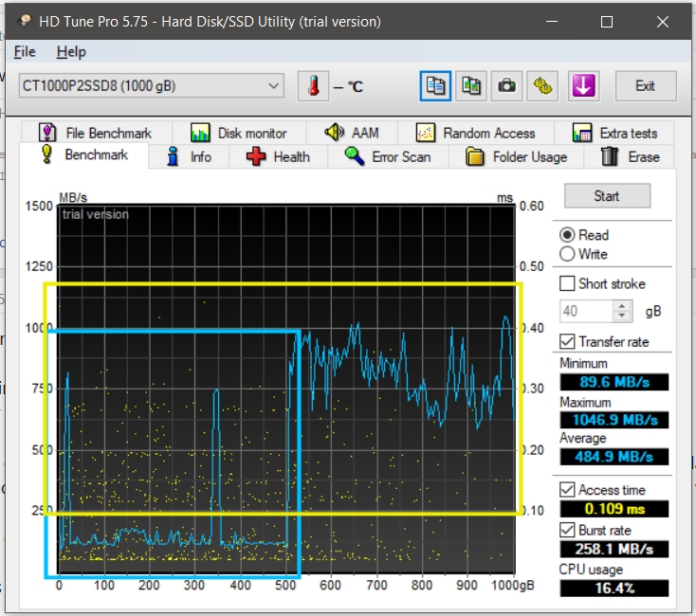The height and width of the screenshot is (616, 696).
Task: Click the Minimum 89.6 MB/s value
Action: point(614,382)
